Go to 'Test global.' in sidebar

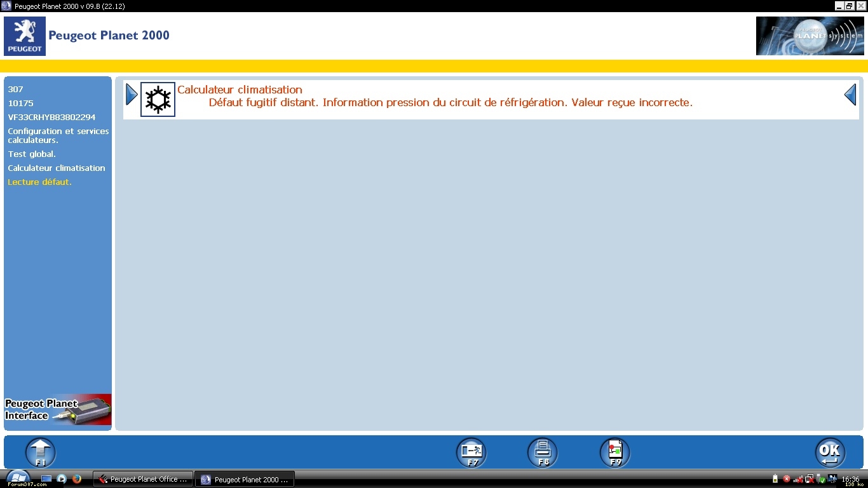[x=32, y=154]
